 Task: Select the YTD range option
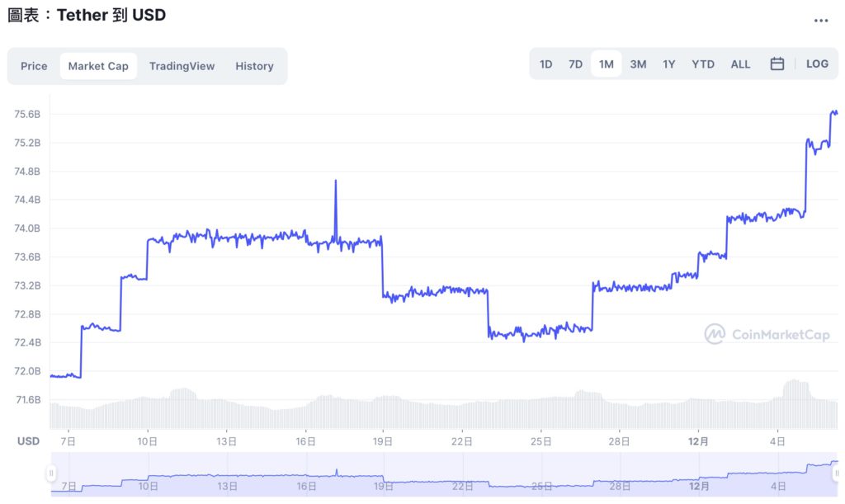point(703,64)
